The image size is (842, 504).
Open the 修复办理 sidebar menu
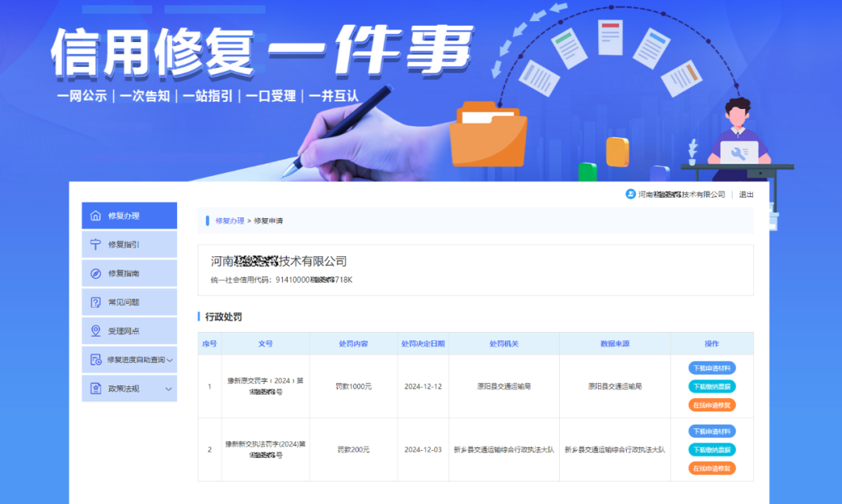[129, 216]
